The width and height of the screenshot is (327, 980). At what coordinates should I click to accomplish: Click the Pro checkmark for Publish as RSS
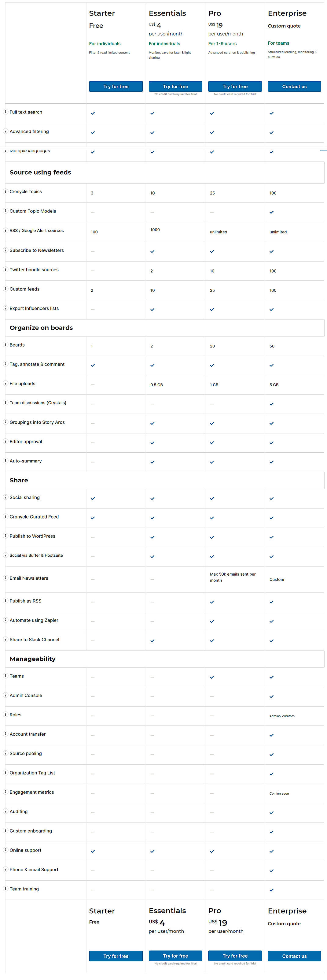tap(212, 602)
